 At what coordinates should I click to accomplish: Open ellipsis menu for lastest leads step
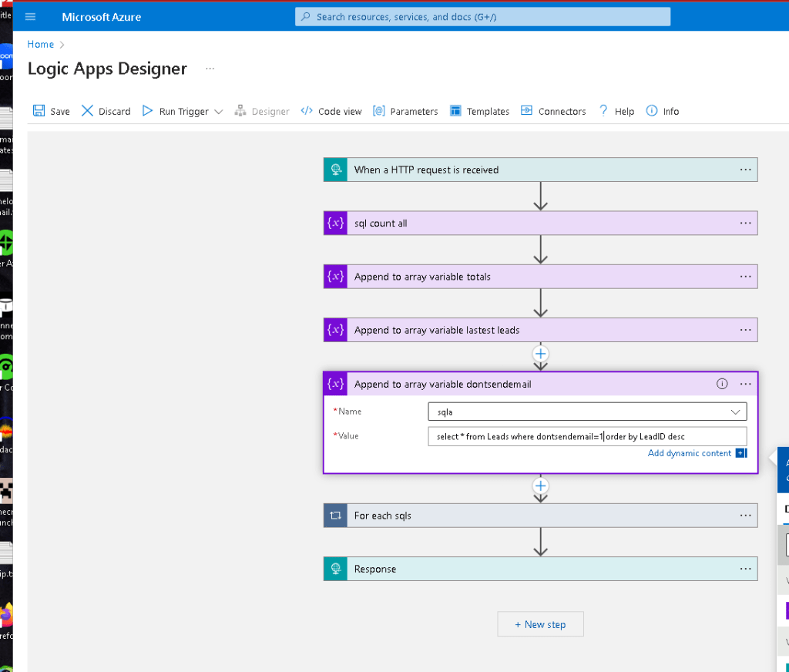[745, 330]
